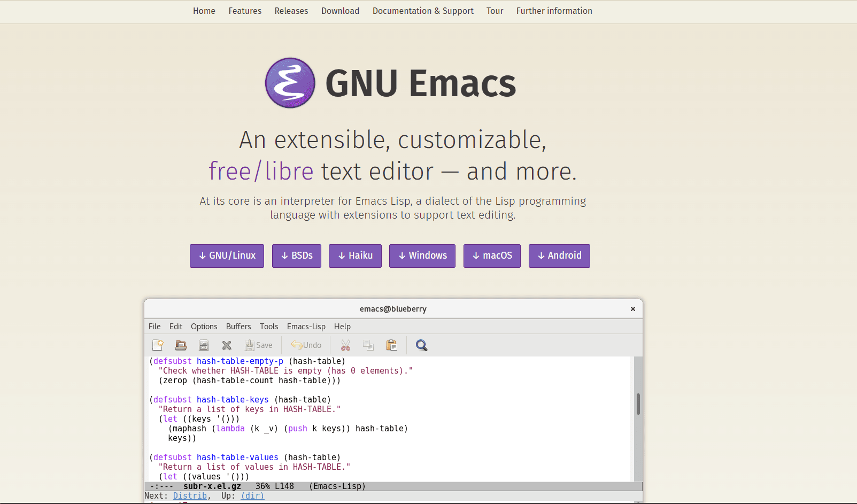The height and width of the screenshot is (504, 857).
Task: Click subr-x.el.gz buffer name in mode line
Action: pyautogui.click(x=212, y=486)
